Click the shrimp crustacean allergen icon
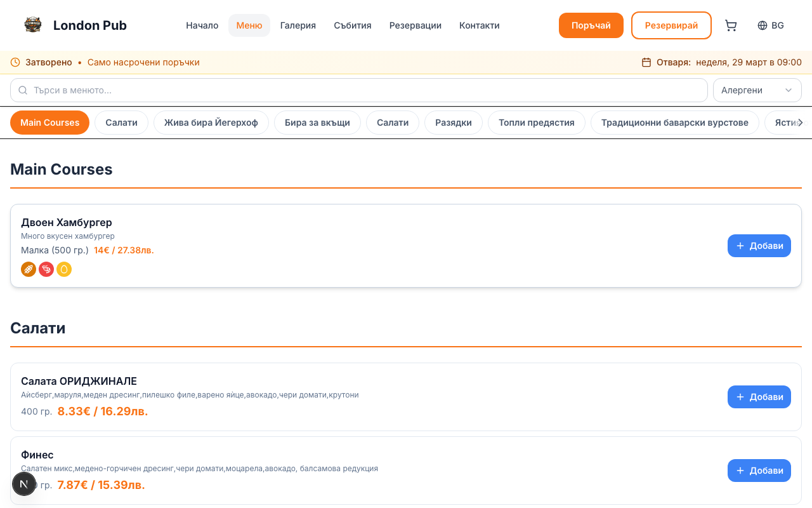The image size is (812, 508). (x=46, y=269)
